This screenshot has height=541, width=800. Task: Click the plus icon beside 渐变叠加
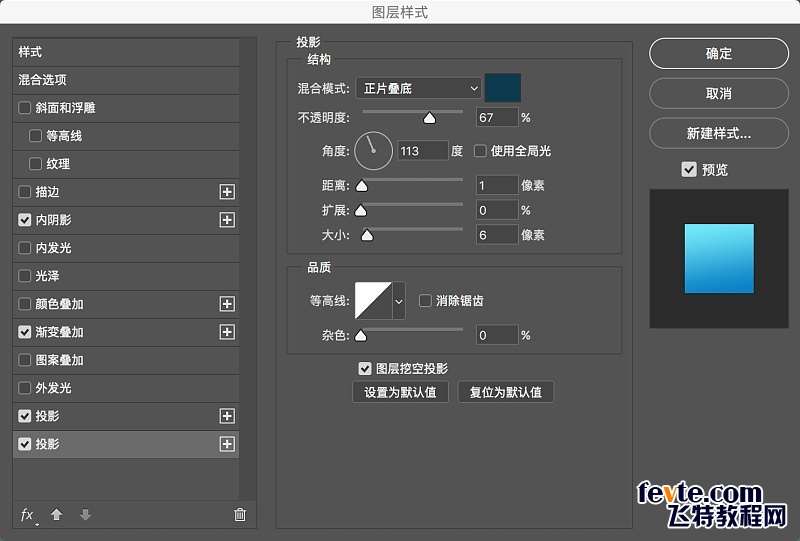click(227, 332)
